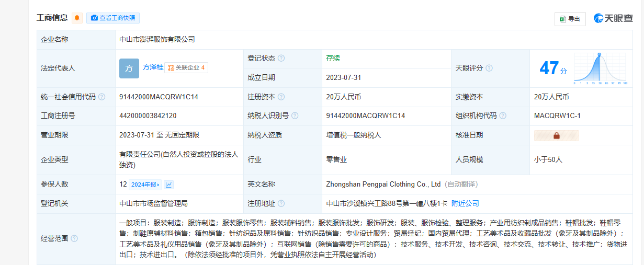The height and width of the screenshot is (265, 644).
Task: Click help icon next to 经营范围
Action: pyautogui.click(x=74, y=238)
